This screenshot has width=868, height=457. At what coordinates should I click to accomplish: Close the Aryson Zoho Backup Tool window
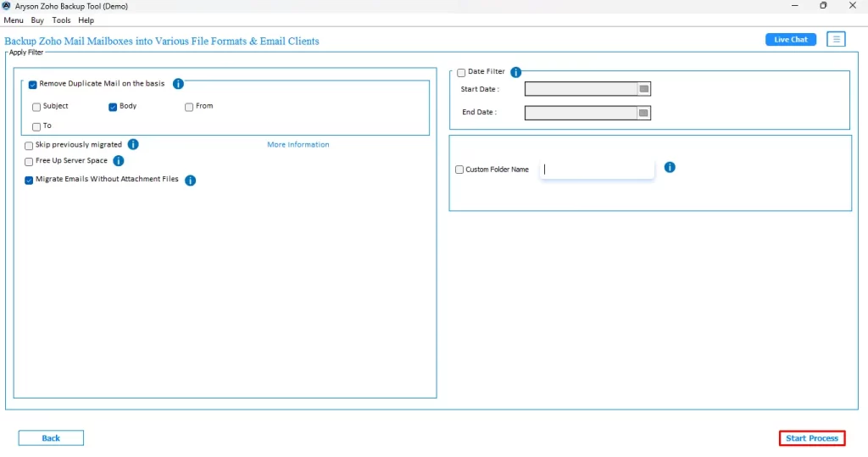tap(853, 6)
